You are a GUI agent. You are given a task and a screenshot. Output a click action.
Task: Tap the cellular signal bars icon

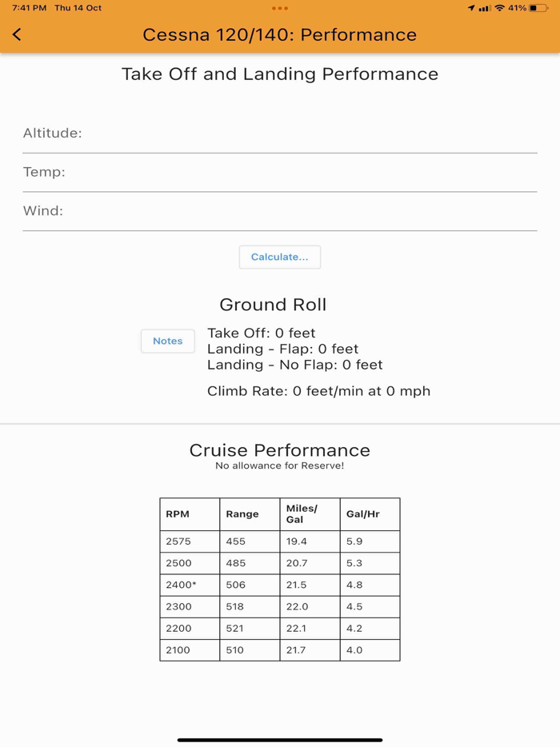[485, 8]
